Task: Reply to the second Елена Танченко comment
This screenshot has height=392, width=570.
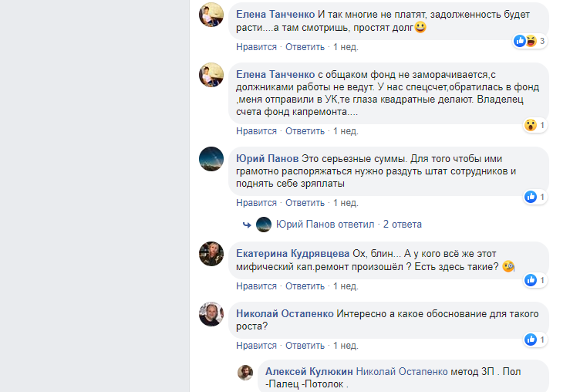Action: pos(305,130)
